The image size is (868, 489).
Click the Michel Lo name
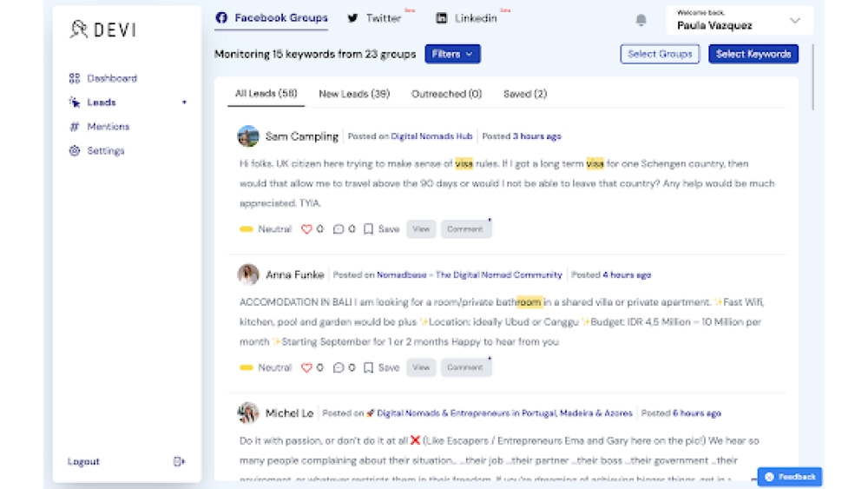click(289, 413)
